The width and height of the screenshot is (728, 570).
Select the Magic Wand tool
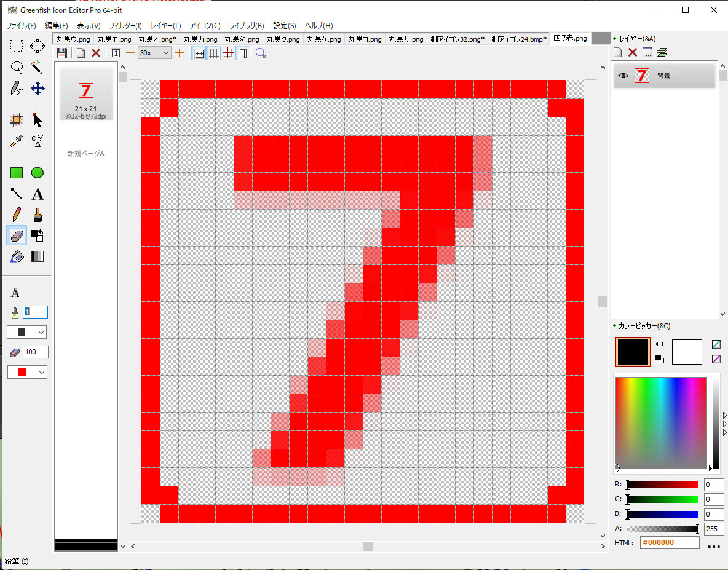pos(38,66)
